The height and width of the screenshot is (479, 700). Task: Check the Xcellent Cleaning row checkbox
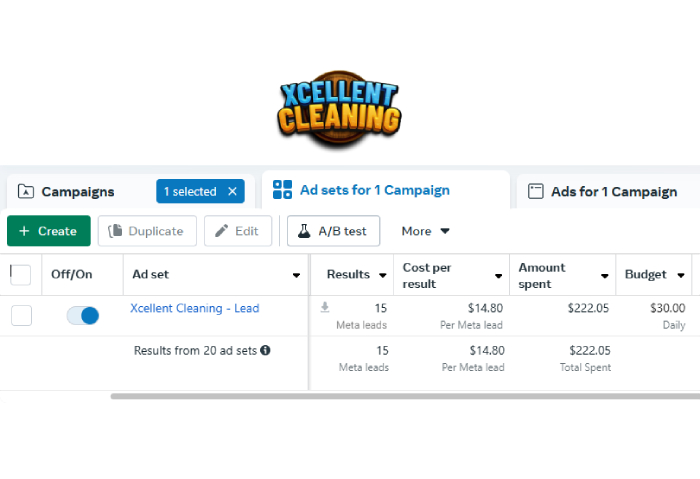coord(21,316)
